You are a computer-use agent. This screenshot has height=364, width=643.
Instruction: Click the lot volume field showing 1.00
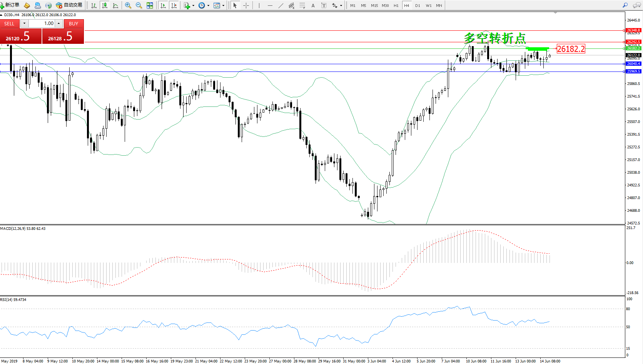tap(42, 23)
